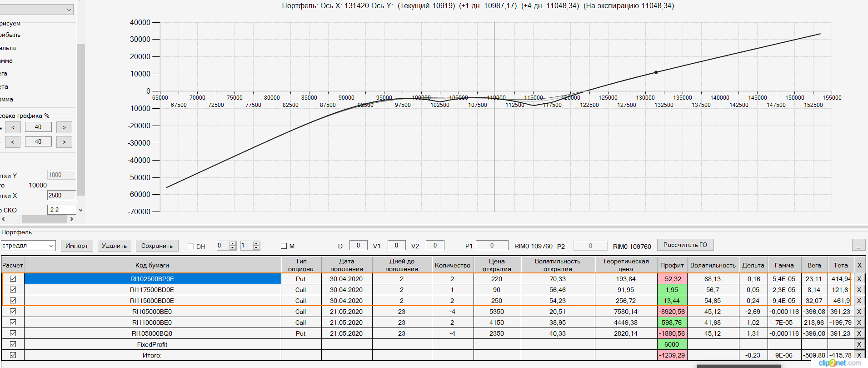Viewport: 868px width, 368px height.
Task: Uncheck the RI117500BD0E row checkbox
Action: click(x=13, y=290)
